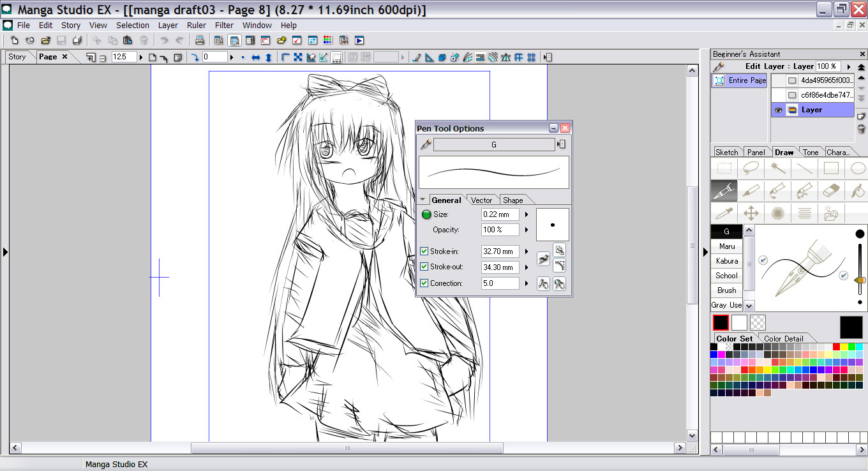Show layer 4da495965f003 visibility box
Image resolution: width=868 pixels, height=471 pixels.
tap(778, 80)
